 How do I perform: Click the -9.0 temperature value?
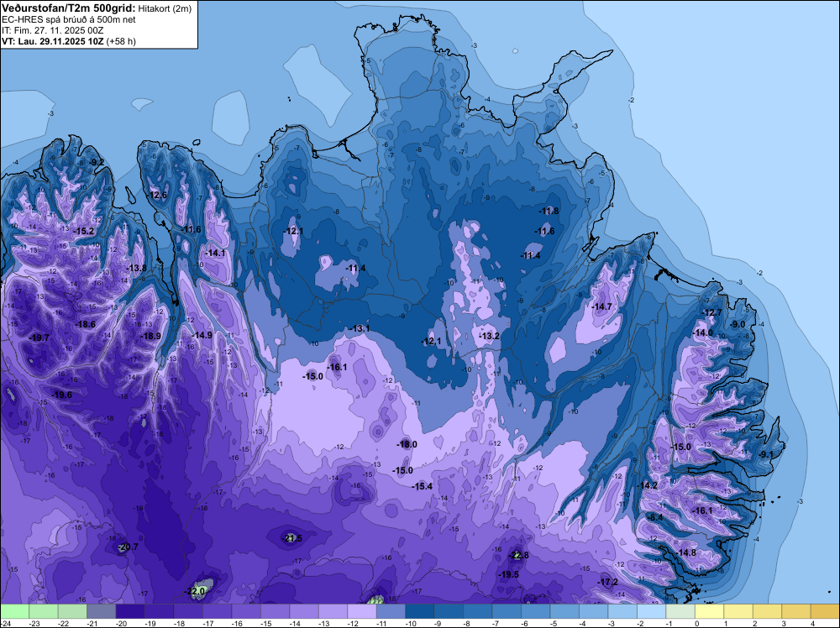click(738, 324)
